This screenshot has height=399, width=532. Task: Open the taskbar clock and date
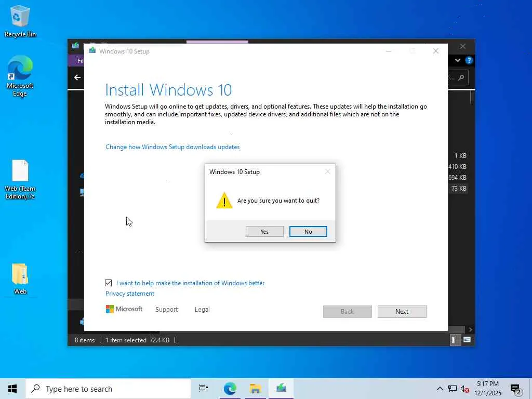[487, 389]
